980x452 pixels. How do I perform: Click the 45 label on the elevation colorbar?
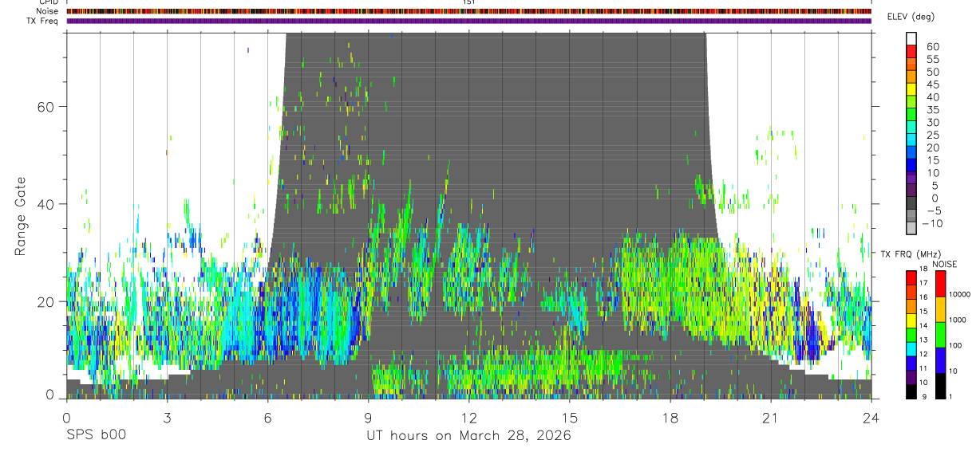point(933,85)
